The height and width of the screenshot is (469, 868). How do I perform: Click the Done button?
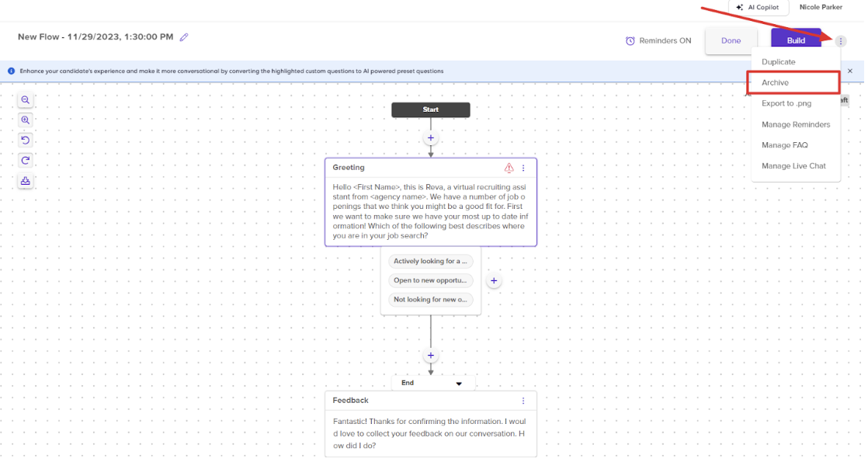(x=731, y=40)
